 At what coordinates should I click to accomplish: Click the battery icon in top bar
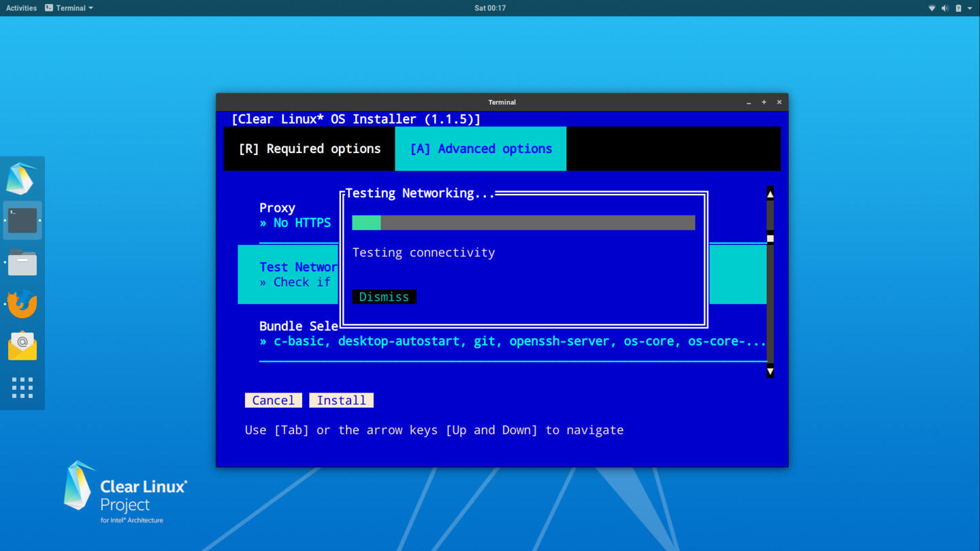pyautogui.click(x=958, y=8)
